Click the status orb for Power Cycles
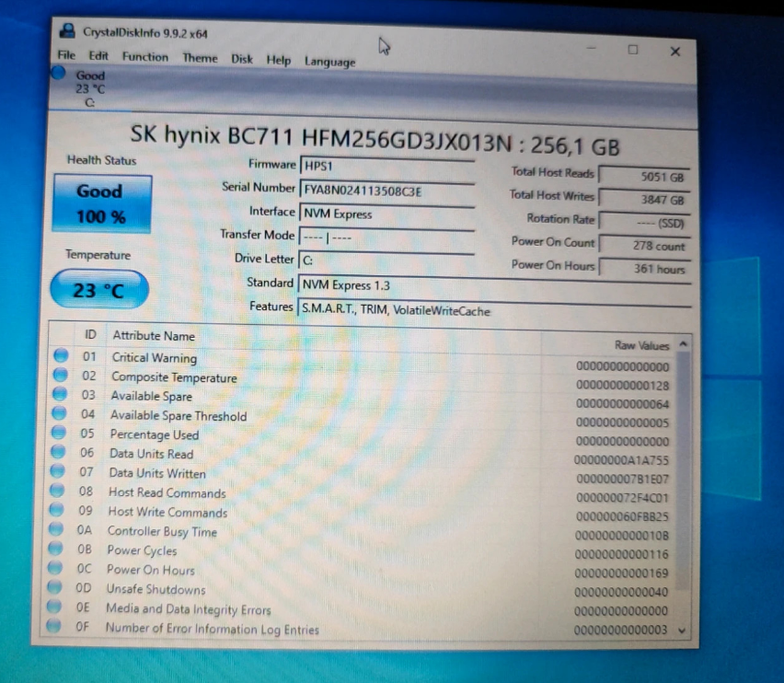This screenshot has width=784, height=683. (55, 549)
